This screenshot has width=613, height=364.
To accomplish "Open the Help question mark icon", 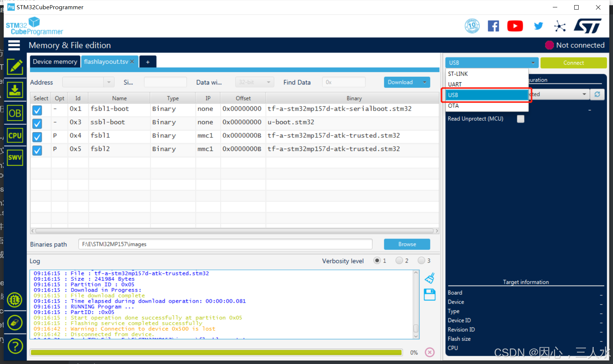I will point(15,346).
